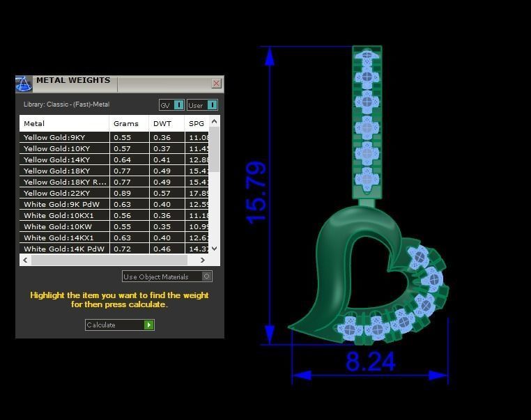Image resolution: width=531 pixels, height=420 pixels.
Task: Select the White Gold:10KX1 row
Action: 114,216
